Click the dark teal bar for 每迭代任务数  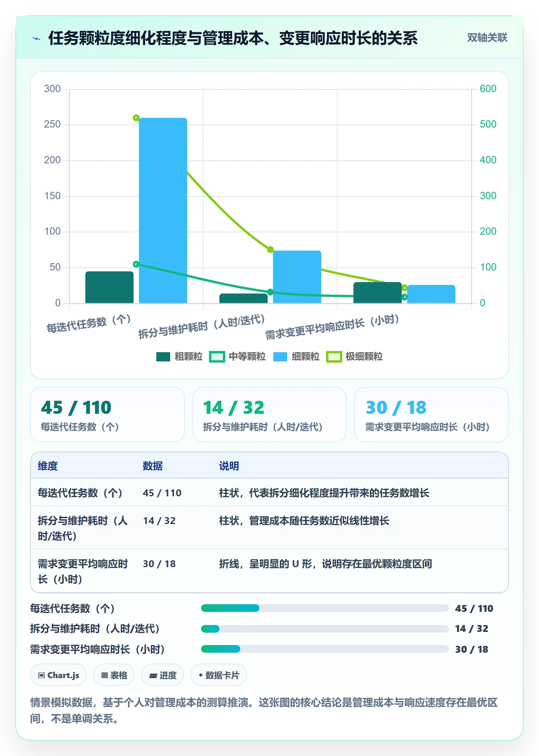109,287
